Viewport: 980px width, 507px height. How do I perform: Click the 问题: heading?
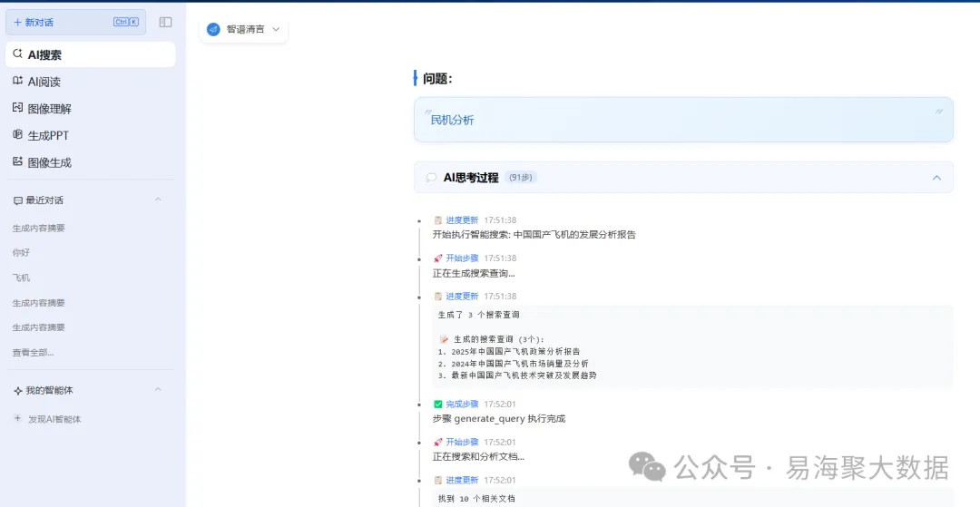pyautogui.click(x=437, y=79)
